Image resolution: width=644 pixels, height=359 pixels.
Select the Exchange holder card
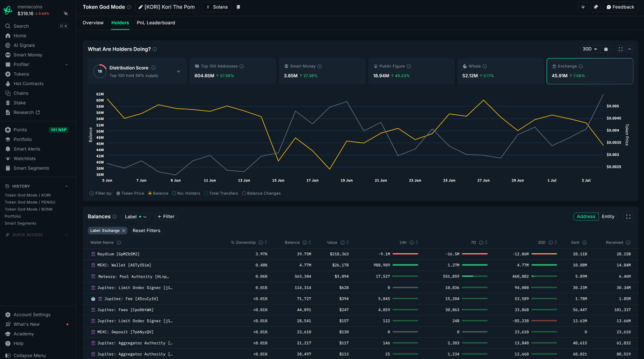pos(590,71)
